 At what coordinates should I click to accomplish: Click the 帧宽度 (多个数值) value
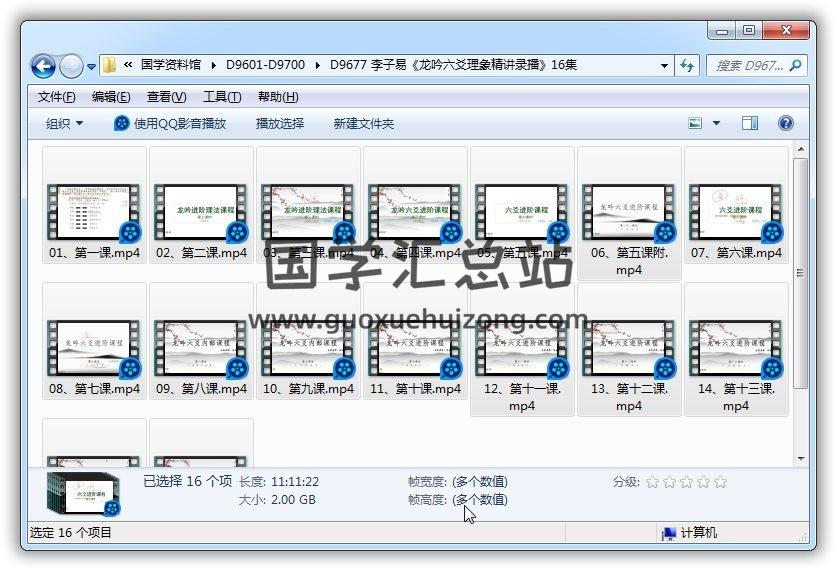pyautogui.click(x=480, y=482)
